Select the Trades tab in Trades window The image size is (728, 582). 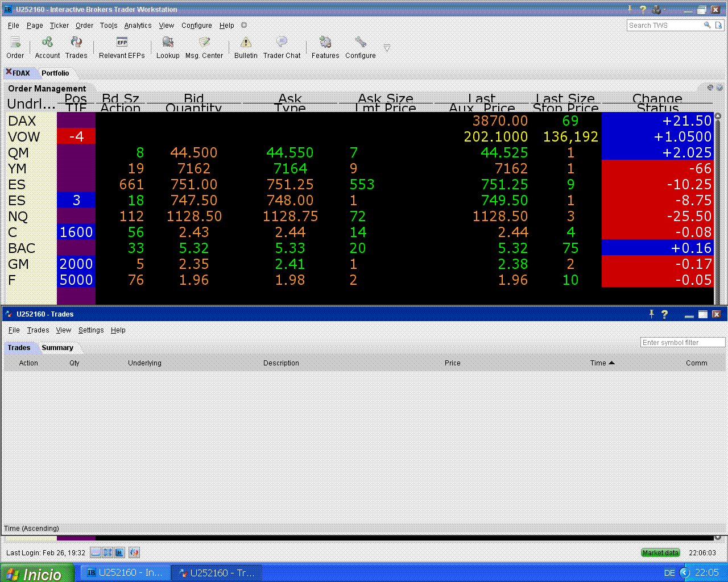tap(19, 348)
